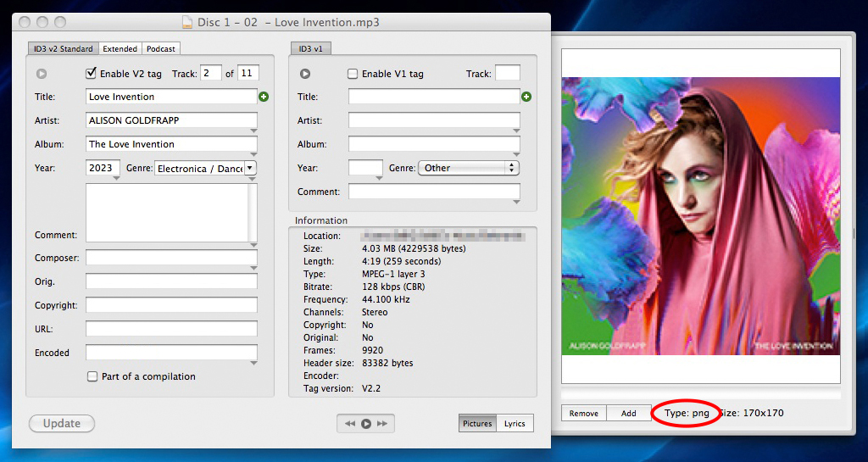Click the V1 Track number field
The image size is (868, 462).
(x=508, y=73)
